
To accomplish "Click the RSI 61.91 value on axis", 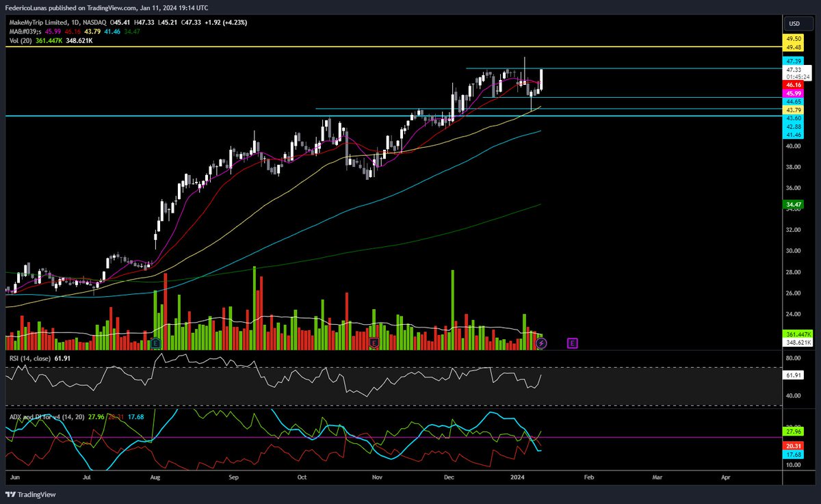I will tap(794, 375).
